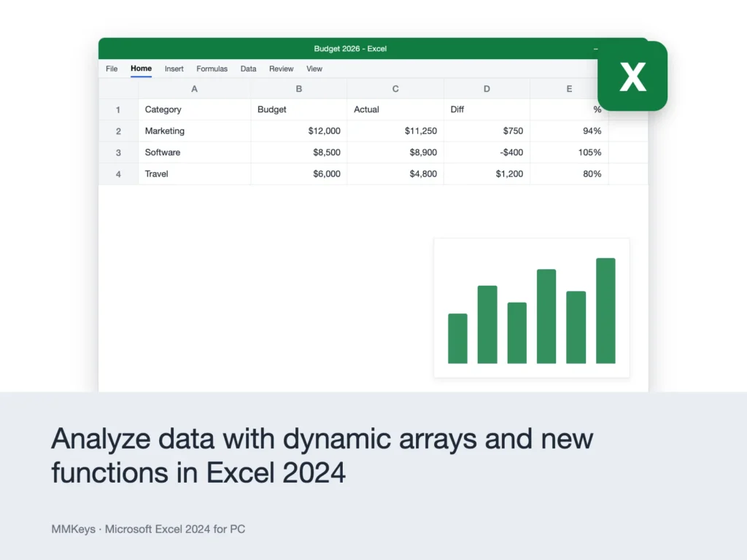Select the -$400 diff cell
747x560 pixels.
point(487,152)
